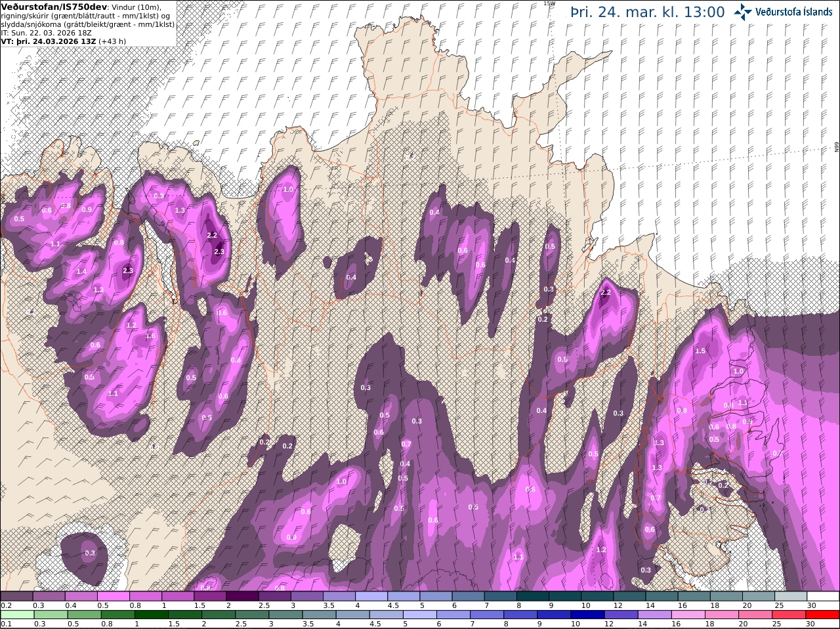This screenshot has width=840, height=629.
Task: Click the 15W longitude label at the top edge
Action: [549, 3]
